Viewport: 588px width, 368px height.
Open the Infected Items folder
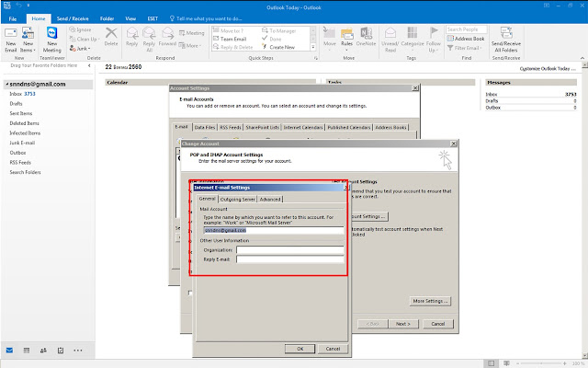(25, 132)
